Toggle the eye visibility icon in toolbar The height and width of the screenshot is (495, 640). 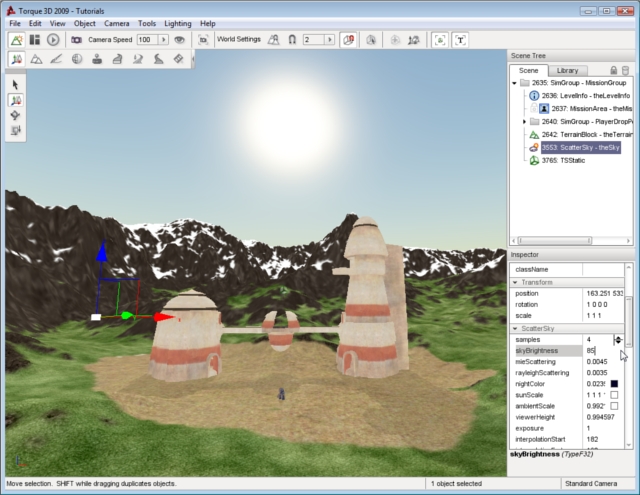coord(179,40)
